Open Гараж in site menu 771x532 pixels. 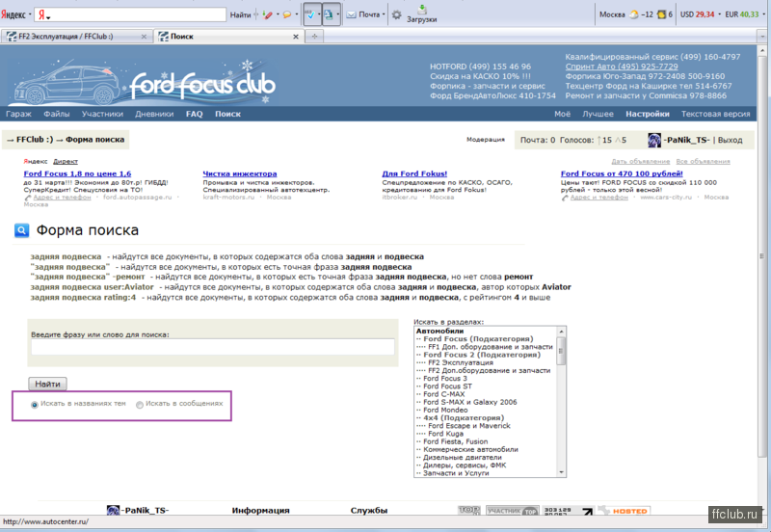click(x=18, y=114)
